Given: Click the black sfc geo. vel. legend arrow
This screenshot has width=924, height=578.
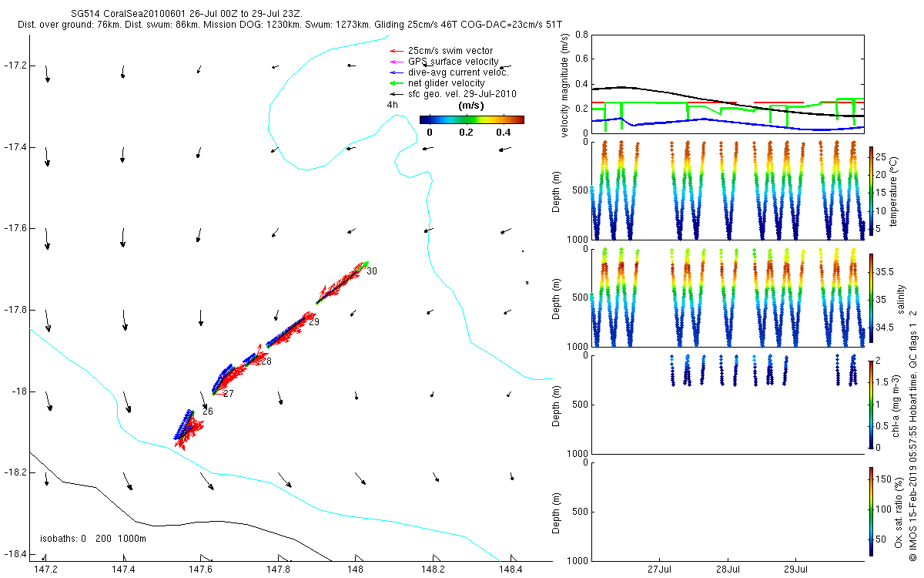Looking at the screenshot, I should [396, 94].
